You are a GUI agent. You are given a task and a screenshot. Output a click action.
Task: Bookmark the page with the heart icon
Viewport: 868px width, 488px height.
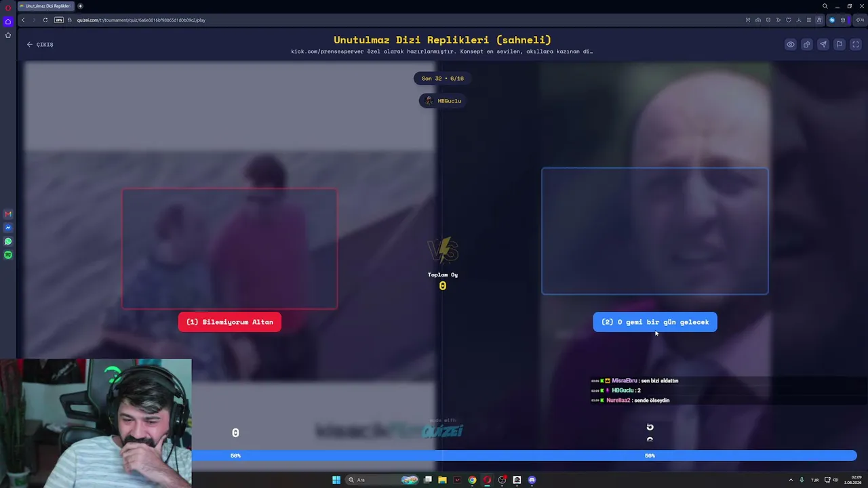[789, 20]
